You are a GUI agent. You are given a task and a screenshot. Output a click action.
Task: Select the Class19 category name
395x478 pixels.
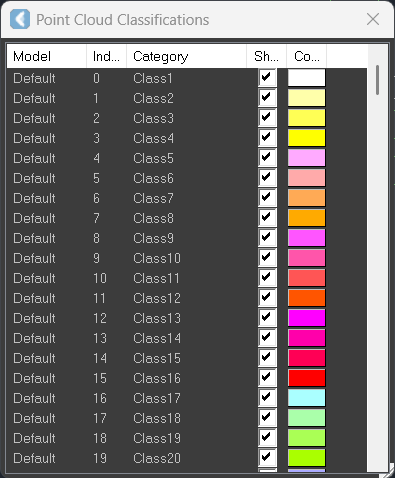click(157, 438)
